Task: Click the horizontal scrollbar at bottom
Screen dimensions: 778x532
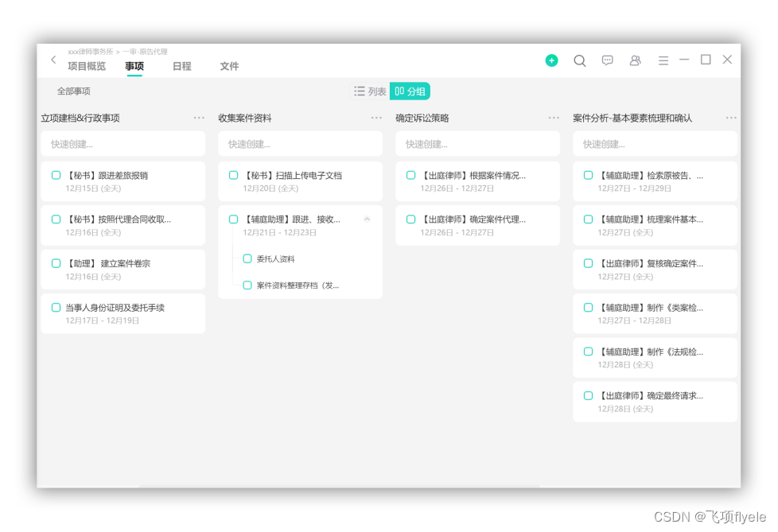Action: click(339, 486)
